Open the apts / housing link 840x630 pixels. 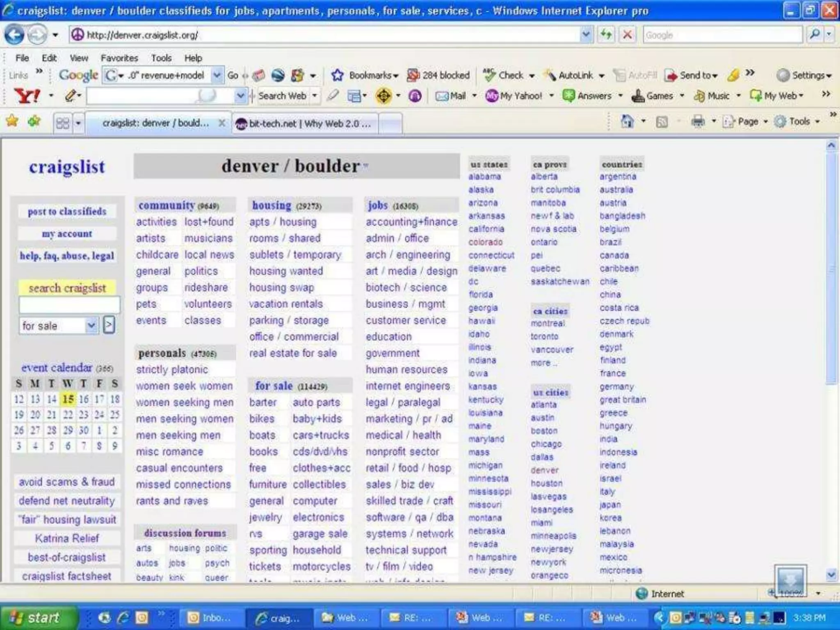[283, 222]
